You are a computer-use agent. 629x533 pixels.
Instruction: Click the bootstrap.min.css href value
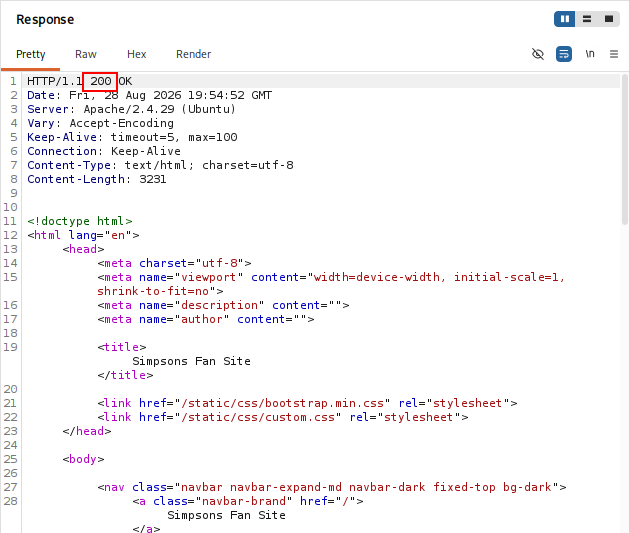point(282,403)
